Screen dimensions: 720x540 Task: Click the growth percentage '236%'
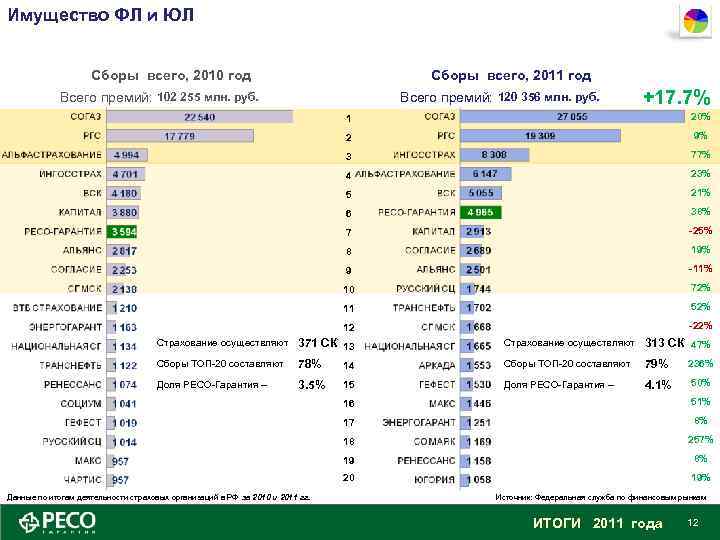700,364
